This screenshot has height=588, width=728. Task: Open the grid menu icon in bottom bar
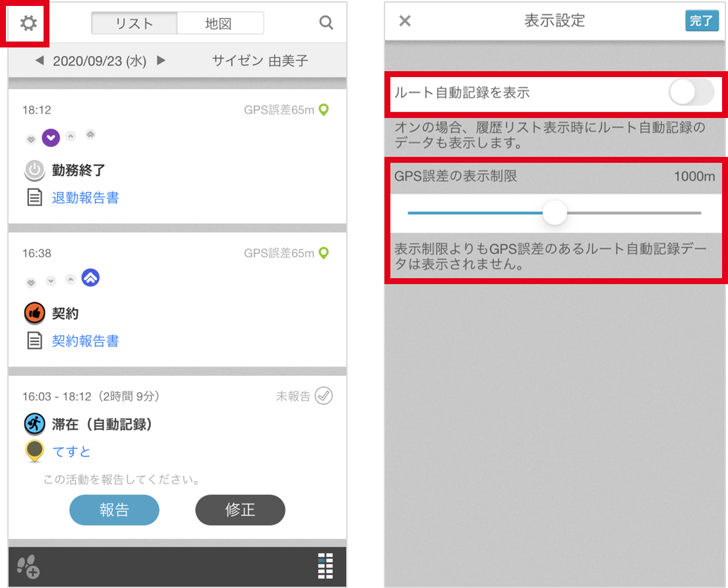tap(326, 566)
